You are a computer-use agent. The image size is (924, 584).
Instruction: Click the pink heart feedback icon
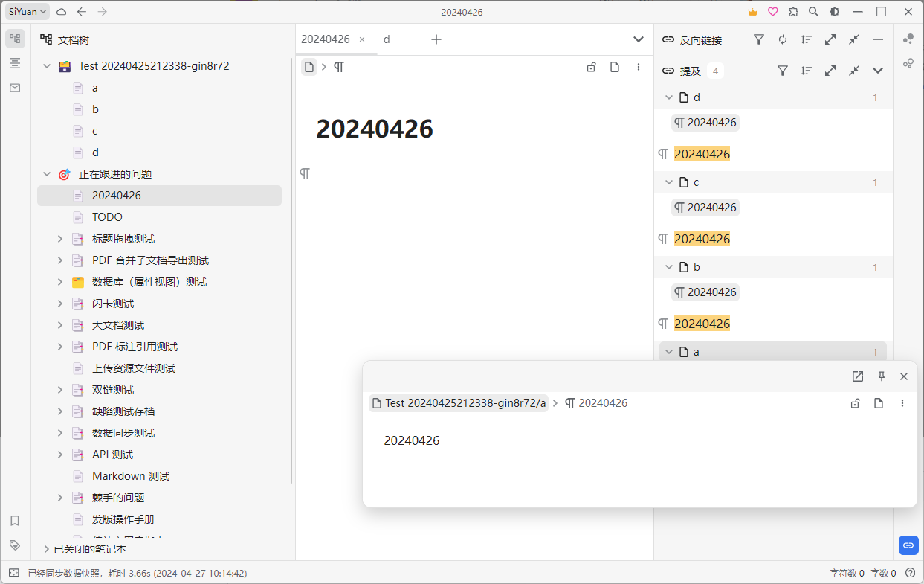pyautogui.click(x=773, y=12)
